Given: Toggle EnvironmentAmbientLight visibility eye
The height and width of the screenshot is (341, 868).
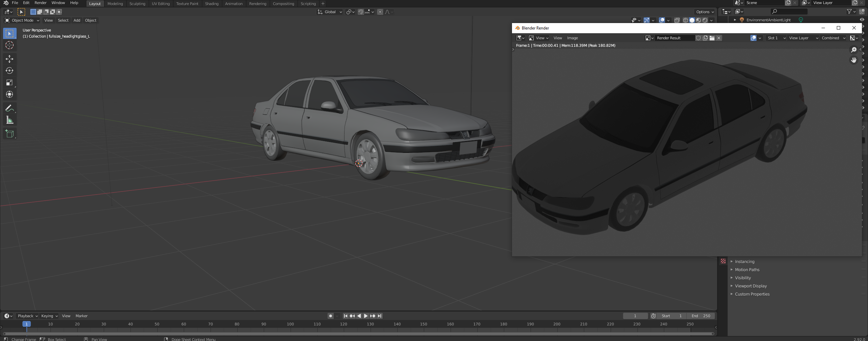Looking at the screenshot, I should [862, 20].
